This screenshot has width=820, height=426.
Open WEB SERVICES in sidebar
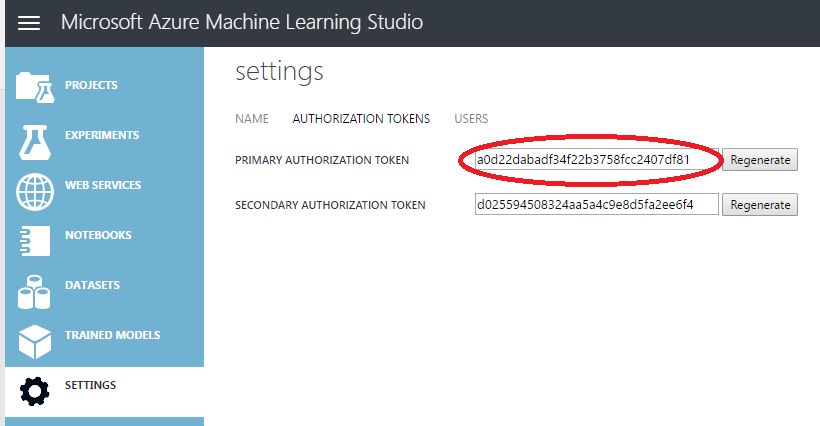pos(103,185)
